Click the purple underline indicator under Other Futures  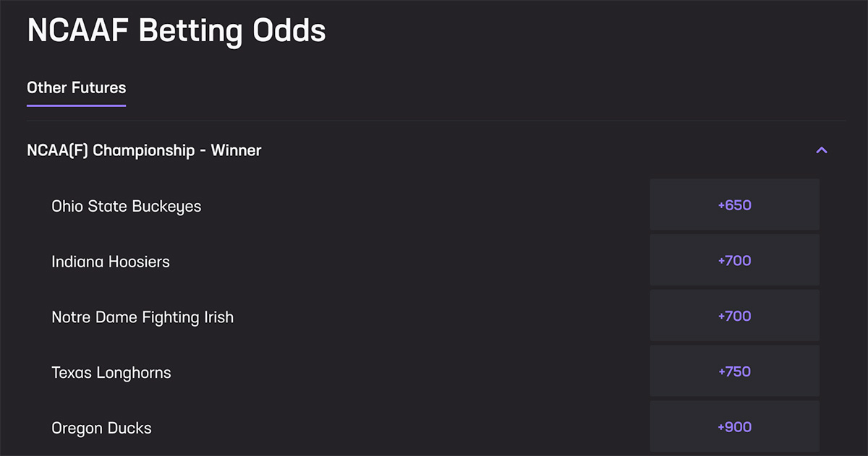point(76,107)
